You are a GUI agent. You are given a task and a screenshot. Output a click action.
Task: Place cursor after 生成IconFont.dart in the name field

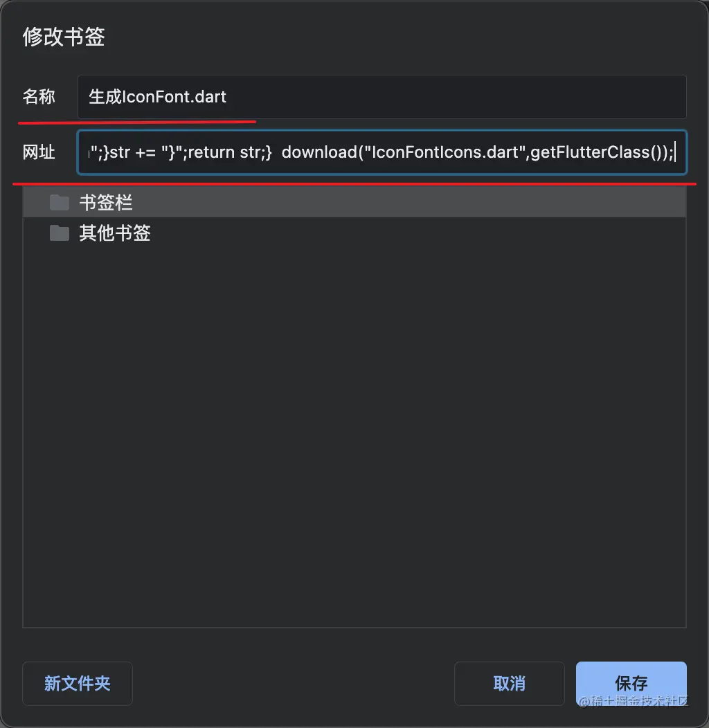(x=227, y=97)
